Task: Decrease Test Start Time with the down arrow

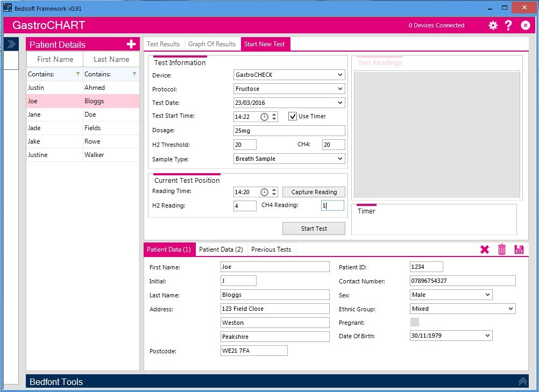Action: point(274,119)
